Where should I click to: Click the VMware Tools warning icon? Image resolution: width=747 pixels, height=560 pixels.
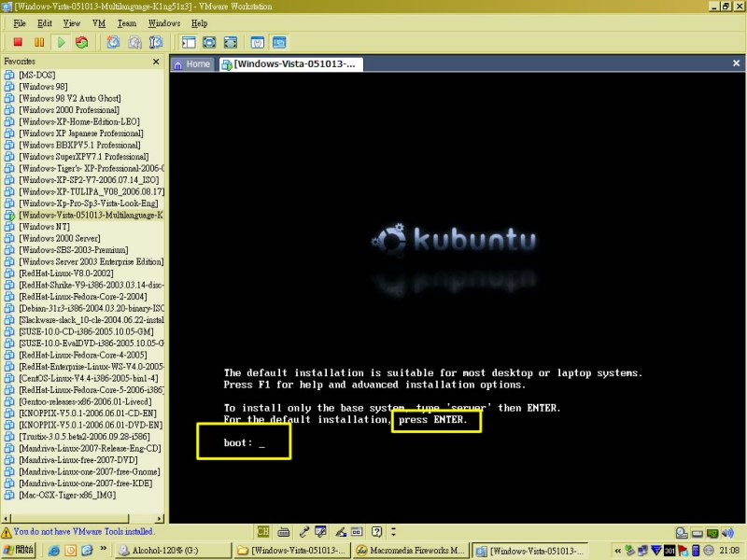tap(7, 532)
